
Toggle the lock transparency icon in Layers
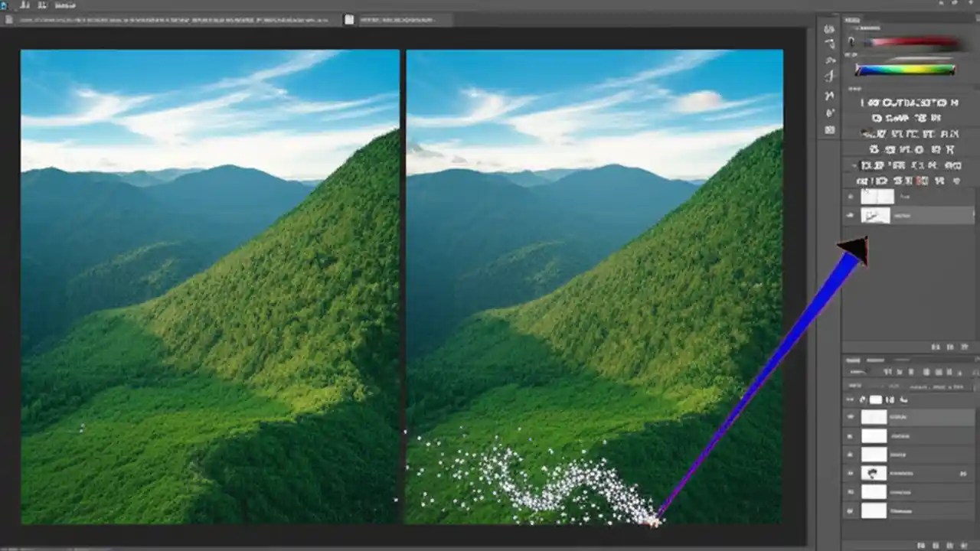(x=862, y=399)
